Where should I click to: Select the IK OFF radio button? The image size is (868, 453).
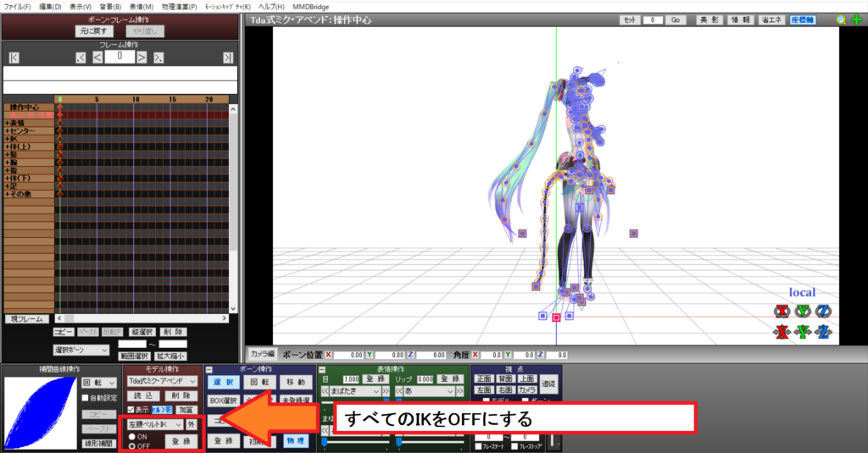point(131,446)
